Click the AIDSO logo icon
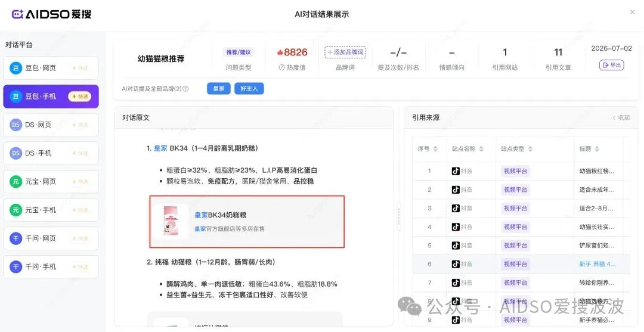This screenshot has width=644, height=332. pyautogui.click(x=17, y=14)
